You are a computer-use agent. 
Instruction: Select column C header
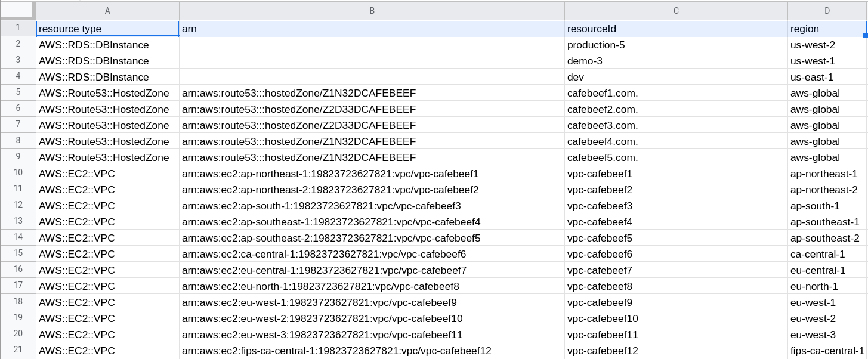coord(676,11)
